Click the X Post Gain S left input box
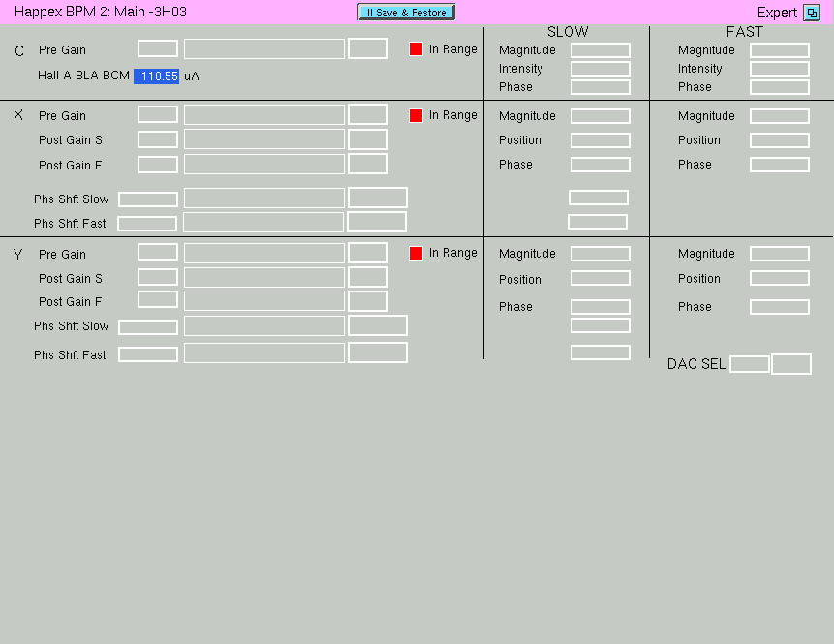 (158, 139)
